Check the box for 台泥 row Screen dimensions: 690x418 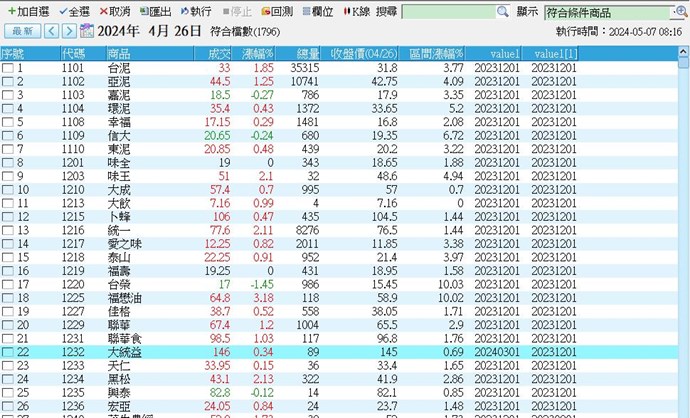8,68
